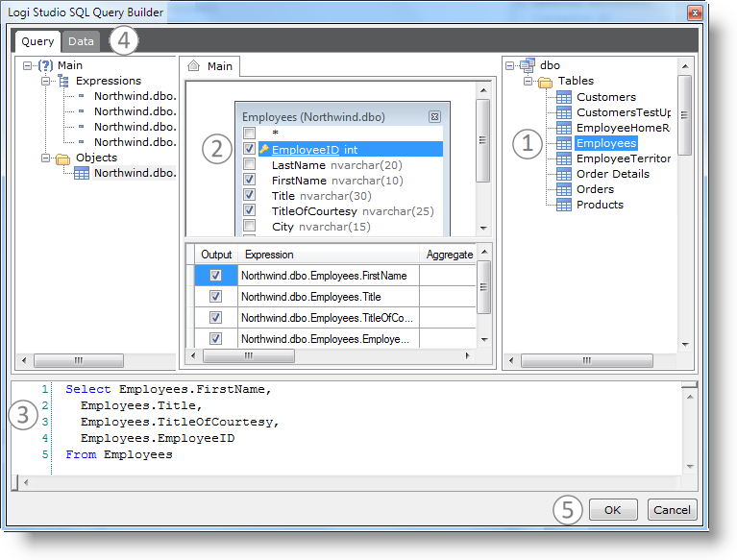Toggle Output checkbox for Employees.FirstName row
The image size is (737, 560).
point(216,276)
